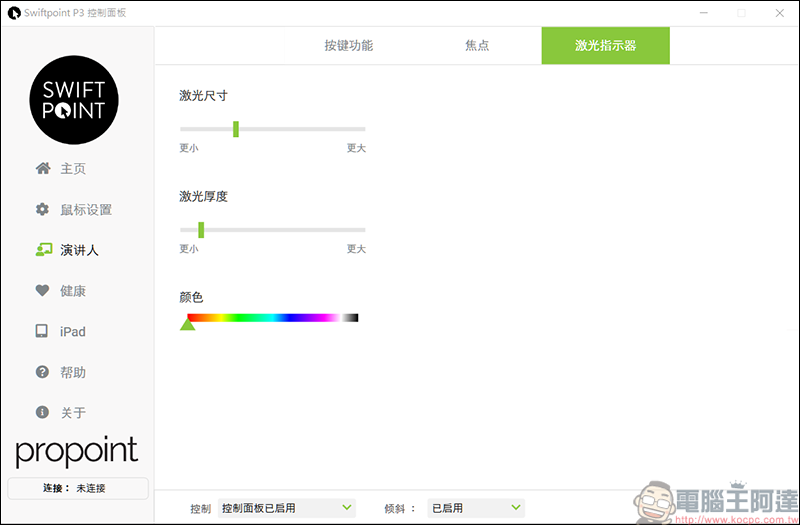Click the 更大 label under 激光厚度
The height and width of the screenshot is (525, 800).
coord(356,249)
